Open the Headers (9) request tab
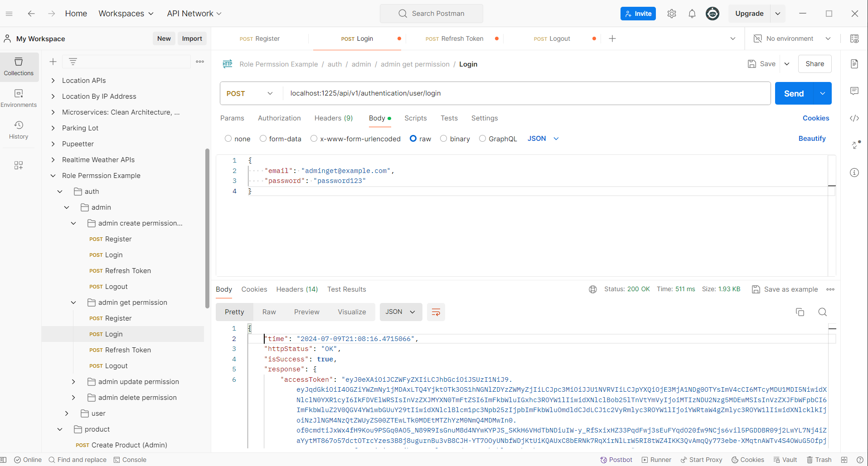868x466 pixels. tap(334, 118)
